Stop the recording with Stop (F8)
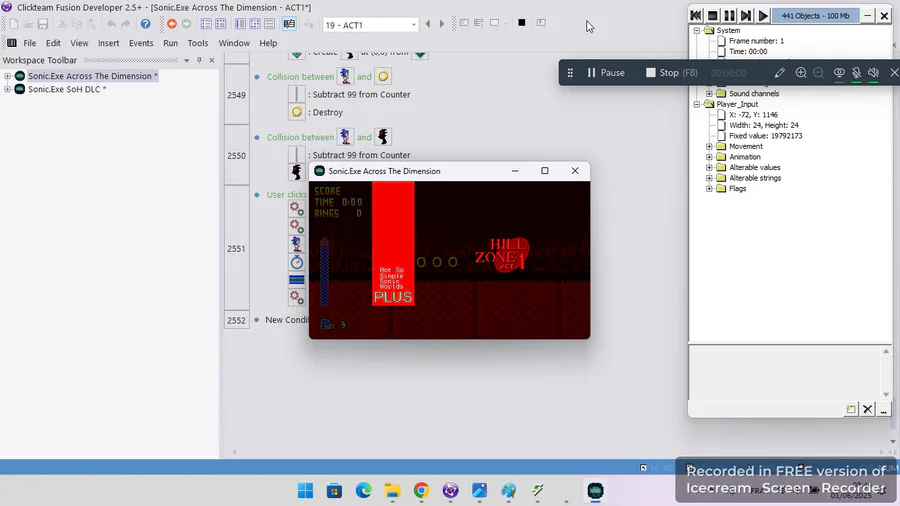The height and width of the screenshot is (506, 900). tap(672, 73)
